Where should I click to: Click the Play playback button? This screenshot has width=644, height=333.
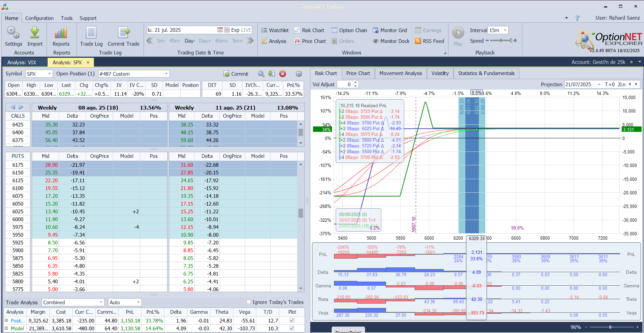pos(458,37)
